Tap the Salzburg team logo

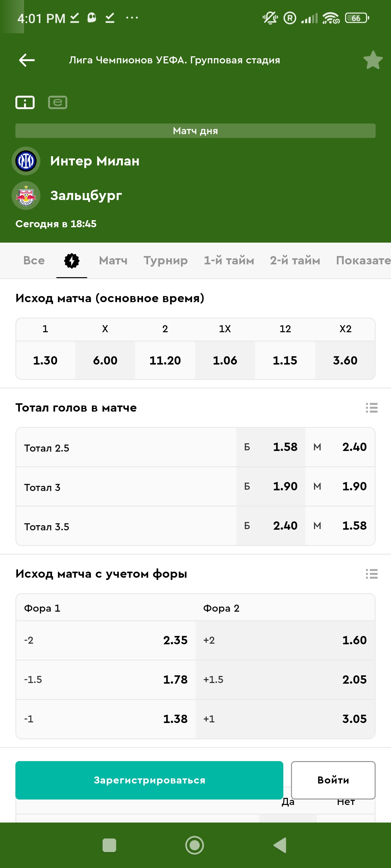coord(26,196)
